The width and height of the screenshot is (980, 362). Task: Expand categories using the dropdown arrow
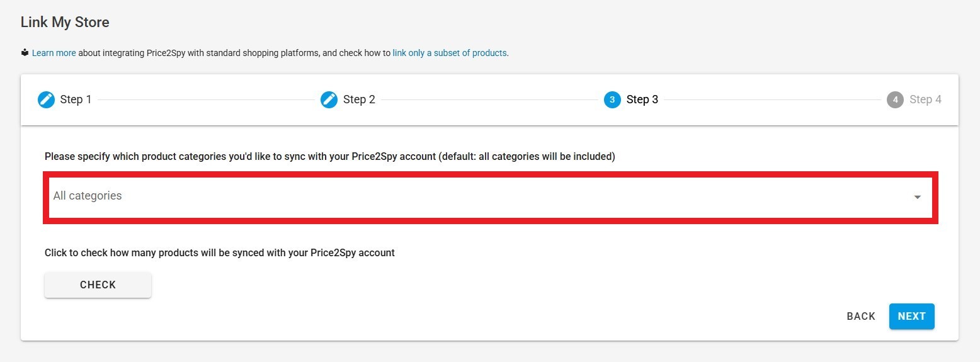coord(918,197)
